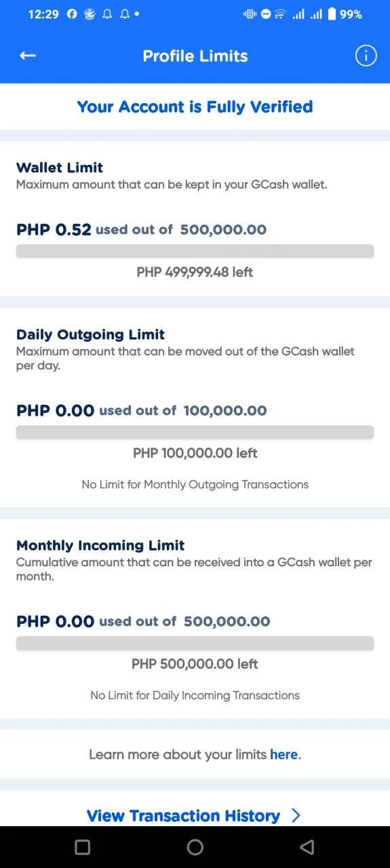Tap the Daily Outgoing Limit progress bar
Image resolution: width=390 pixels, height=868 pixels.
click(x=195, y=432)
